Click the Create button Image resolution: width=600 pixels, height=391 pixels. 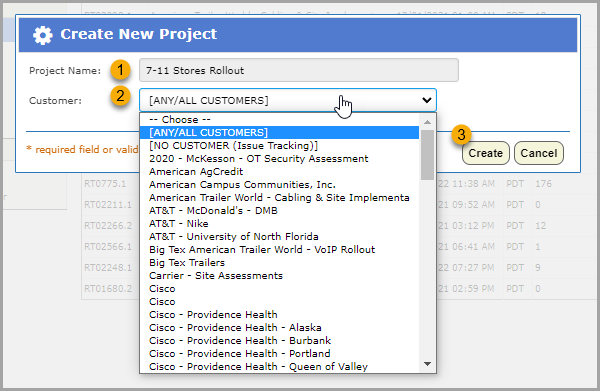pyautogui.click(x=486, y=153)
